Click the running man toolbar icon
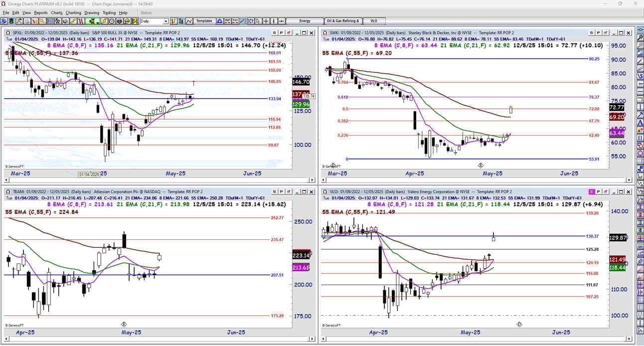The image size is (644, 346). point(58,21)
